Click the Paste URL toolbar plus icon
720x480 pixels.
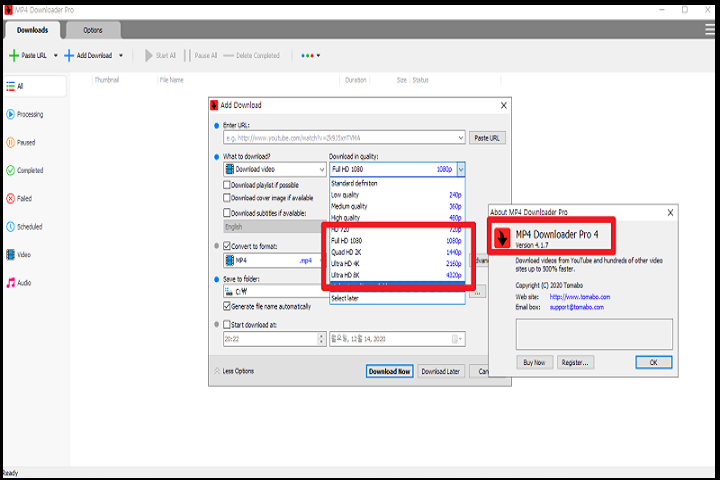click(14, 55)
